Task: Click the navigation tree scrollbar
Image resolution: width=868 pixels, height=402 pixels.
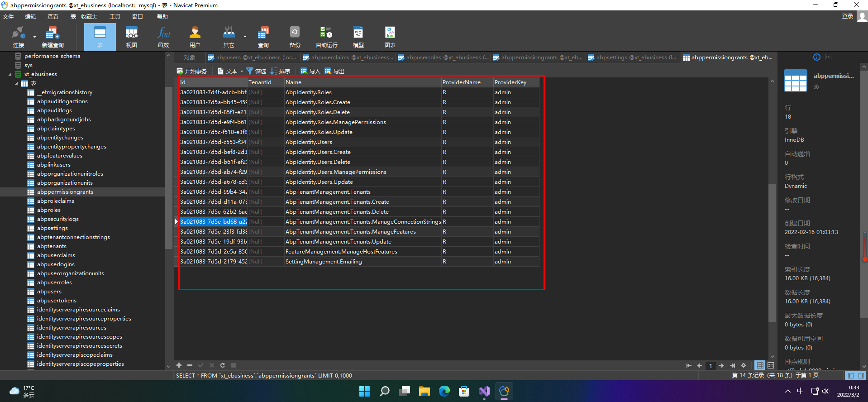Action: (x=168, y=167)
